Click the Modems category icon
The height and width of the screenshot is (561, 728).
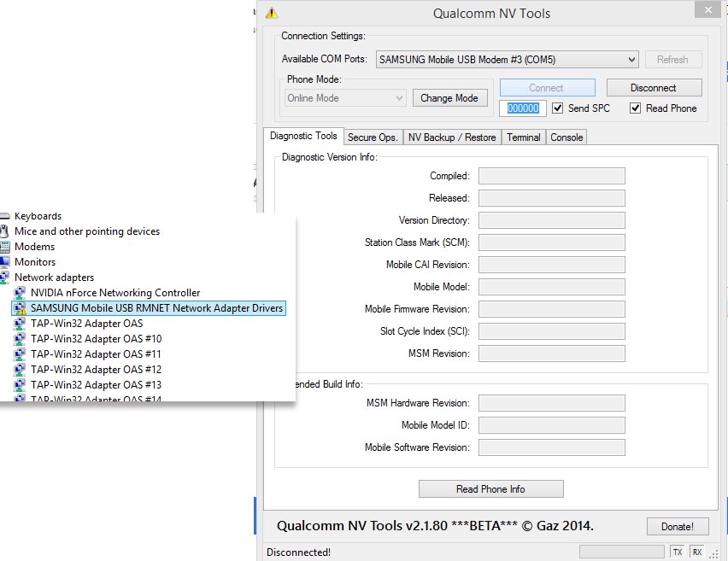(4, 247)
